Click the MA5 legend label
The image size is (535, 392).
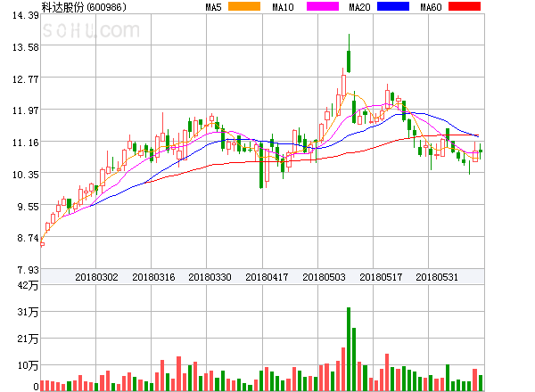[x=213, y=7]
